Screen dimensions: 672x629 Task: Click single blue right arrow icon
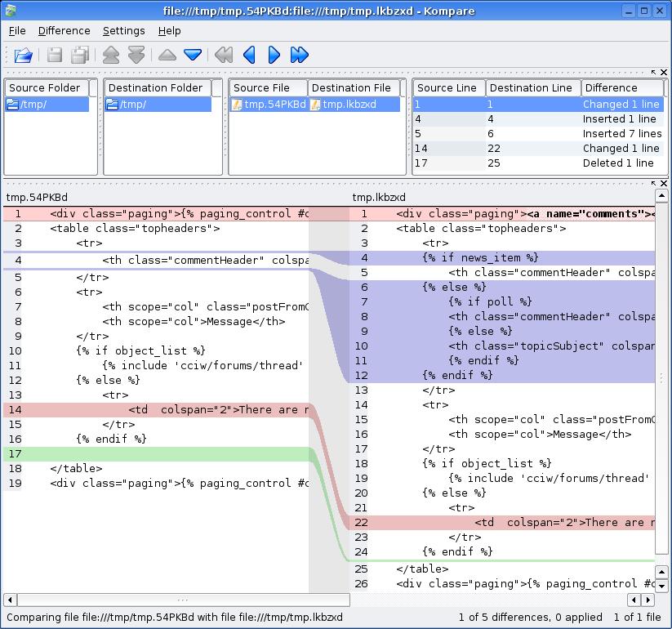point(274,55)
